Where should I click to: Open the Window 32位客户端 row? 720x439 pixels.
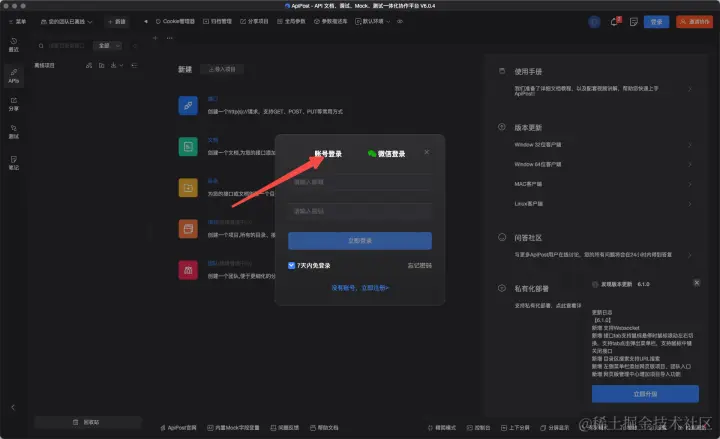[x=602, y=145]
